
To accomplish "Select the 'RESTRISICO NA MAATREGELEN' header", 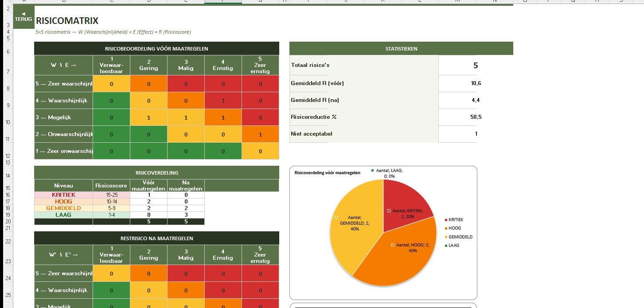I will click(156, 238).
